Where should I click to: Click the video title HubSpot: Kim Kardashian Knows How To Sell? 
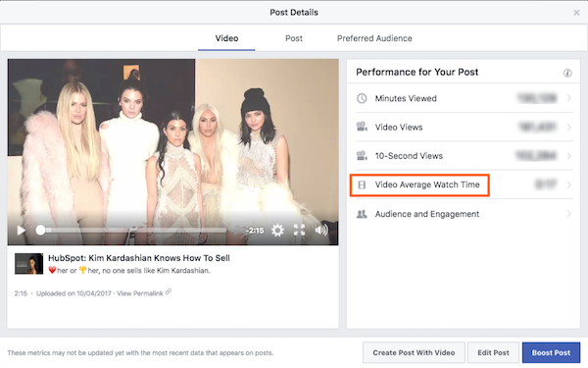coord(139,258)
